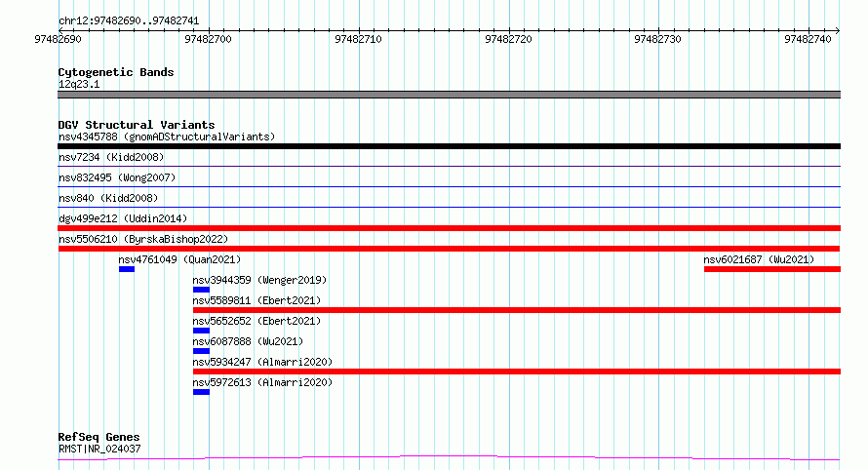Click ruler position 97482700

pyautogui.click(x=208, y=39)
